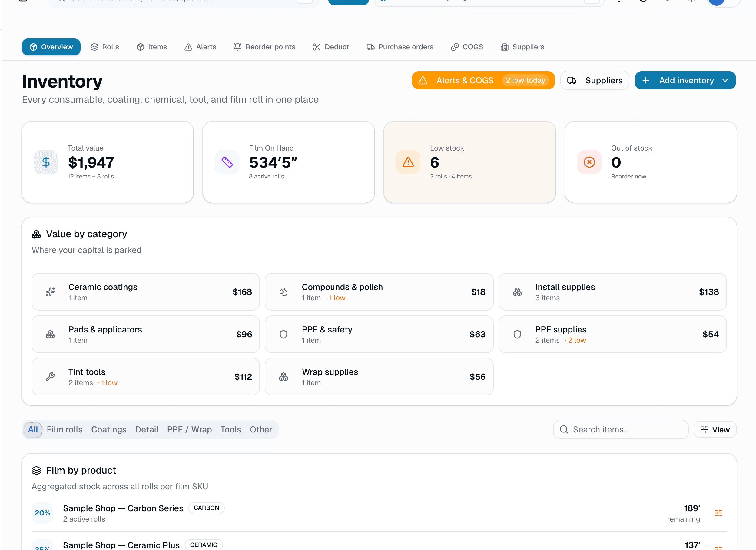
Task: Click the purple ruler Film On Hand icon
Action: (x=227, y=162)
